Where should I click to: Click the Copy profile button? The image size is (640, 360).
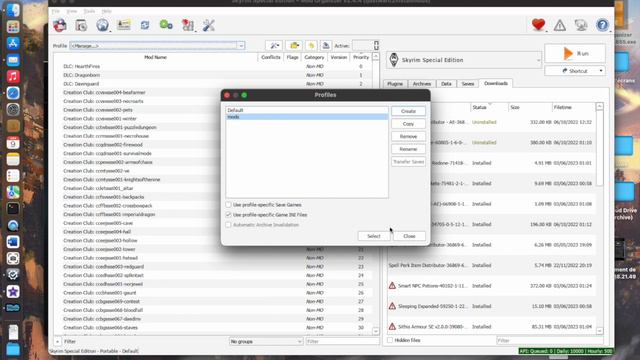tap(408, 124)
